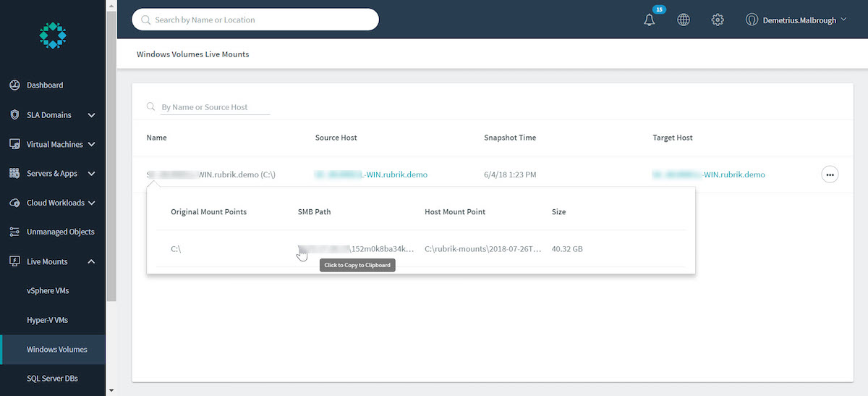The width and height of the screenshot is (868, 396).
Task: Click the SLA Domains shield icon
Action: pyautogui.click(x=14, y=115)
